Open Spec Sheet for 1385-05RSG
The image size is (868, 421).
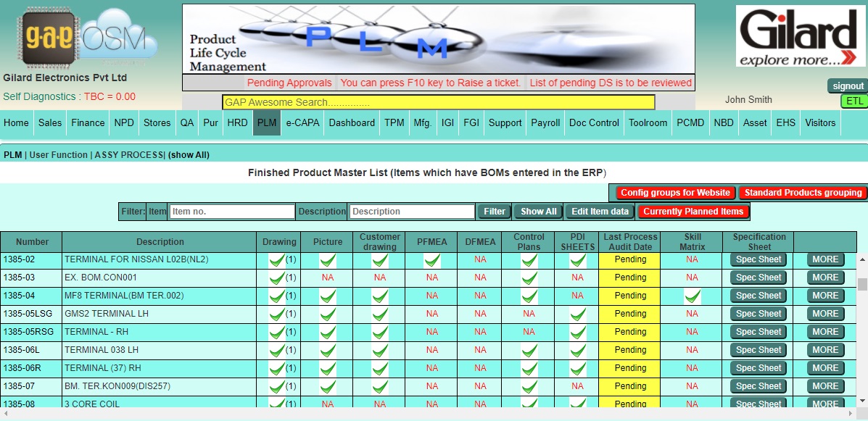click(759, 332)
